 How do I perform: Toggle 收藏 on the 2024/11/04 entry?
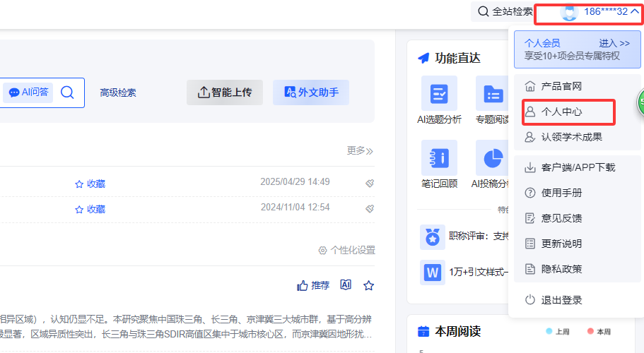pos(90,209)
